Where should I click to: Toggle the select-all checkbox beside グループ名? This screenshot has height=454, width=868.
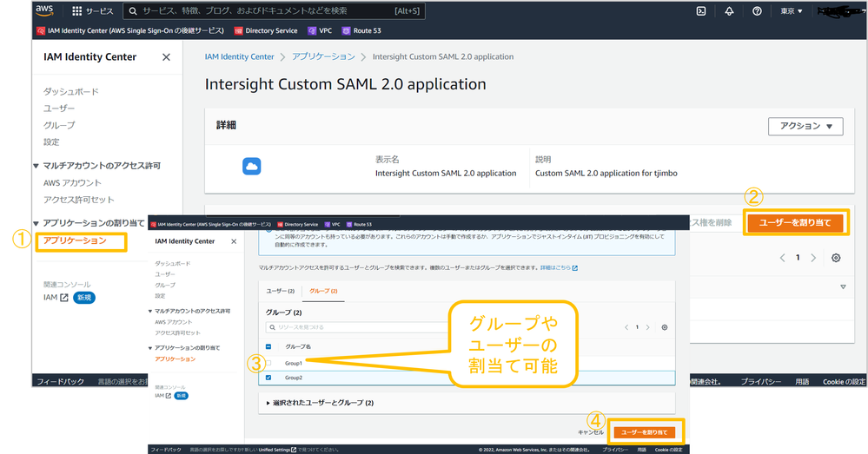click(x=268, y=346)
